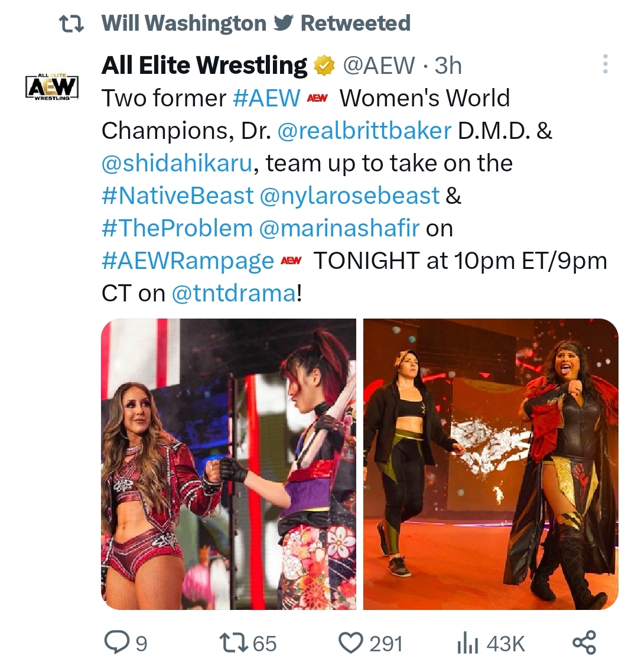Screen dimensions: 638x672
Task: Open the three-dot more options menu
Action: (x=605, y=64)
